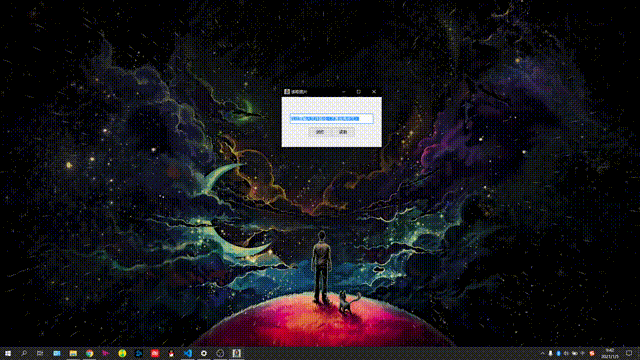
Task: Open Google Chrome from the taskbar
Action: pyautogui.click(x=89, y=353)
